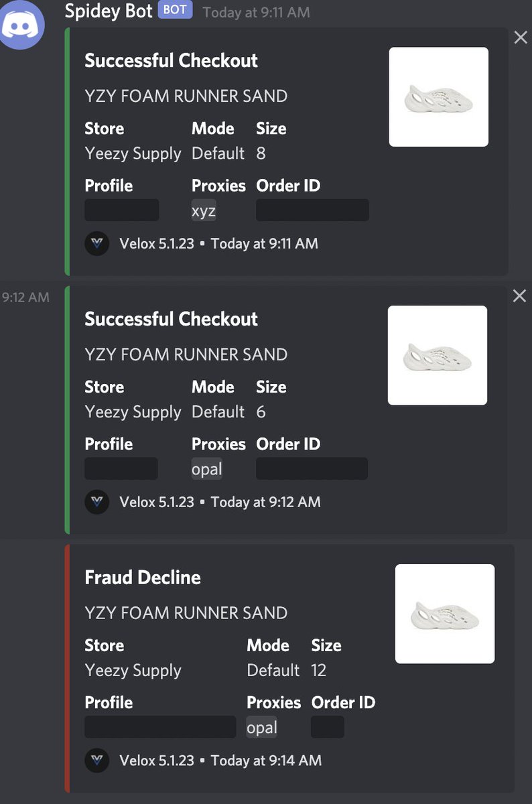This screenshot has height=804, width=532.
Task: Click footer text Velox 5.1.23 Today at 9:11 AM
Action: [218, 243]
